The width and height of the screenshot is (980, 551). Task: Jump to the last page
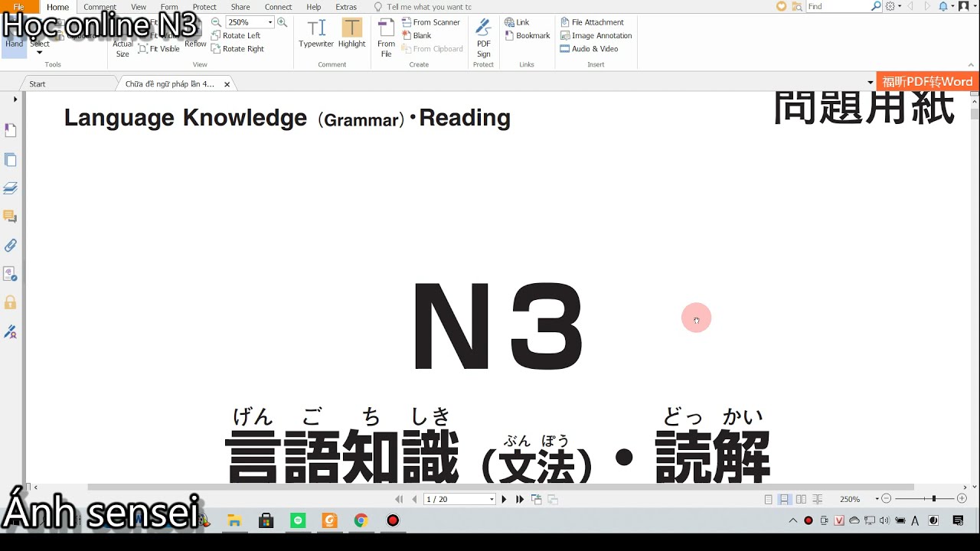520,499
